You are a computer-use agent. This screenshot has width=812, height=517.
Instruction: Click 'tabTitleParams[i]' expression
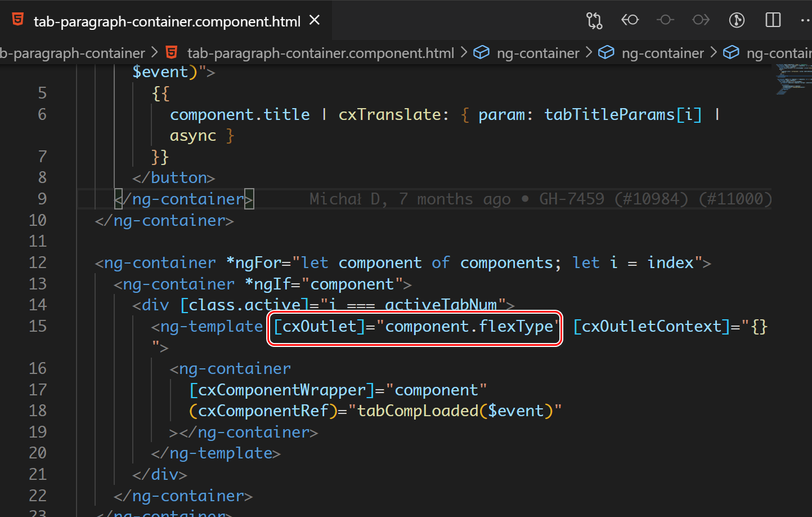[x=623, y=114]
